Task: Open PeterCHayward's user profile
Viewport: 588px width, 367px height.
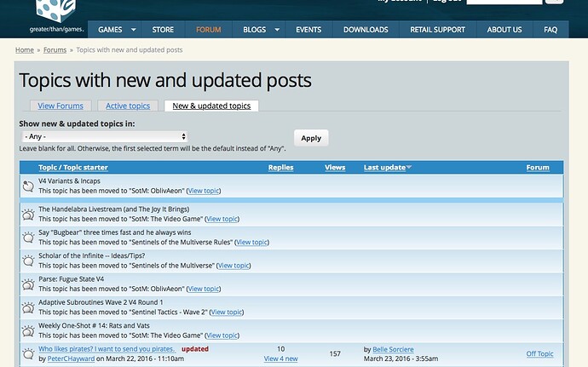Action: coord(71,358)
